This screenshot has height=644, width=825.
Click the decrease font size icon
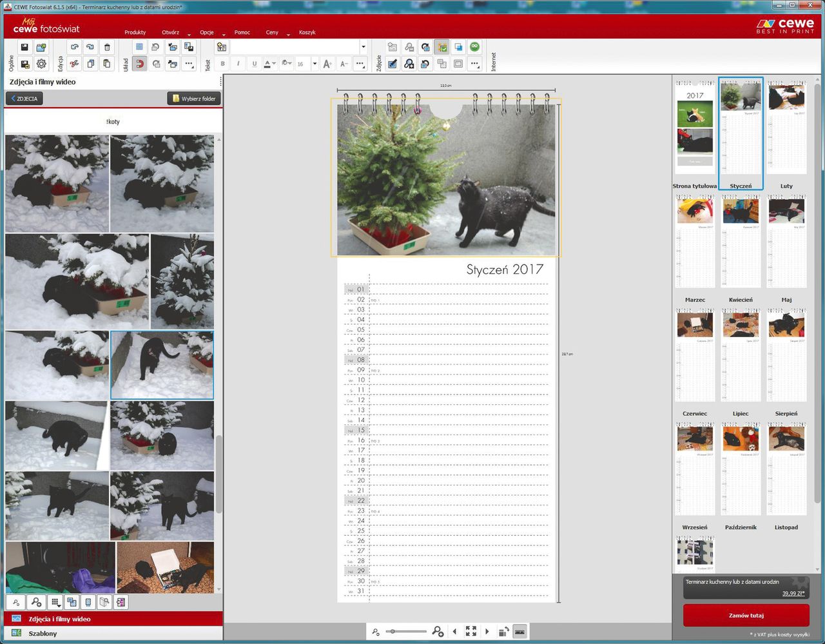click(x=344, y=64)
